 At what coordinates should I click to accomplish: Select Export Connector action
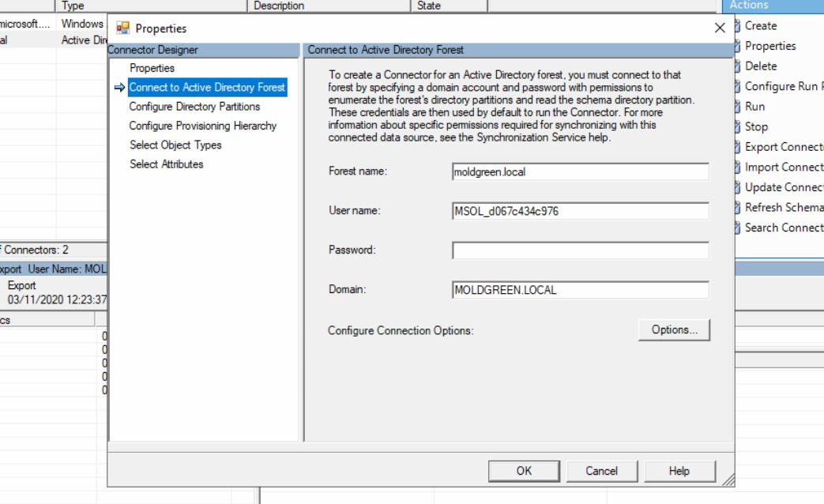(x=784, y=147)
